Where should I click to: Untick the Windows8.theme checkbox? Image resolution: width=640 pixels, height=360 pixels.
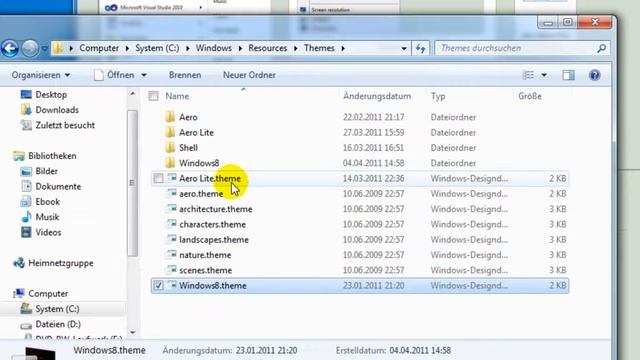[x=158, y=286]
